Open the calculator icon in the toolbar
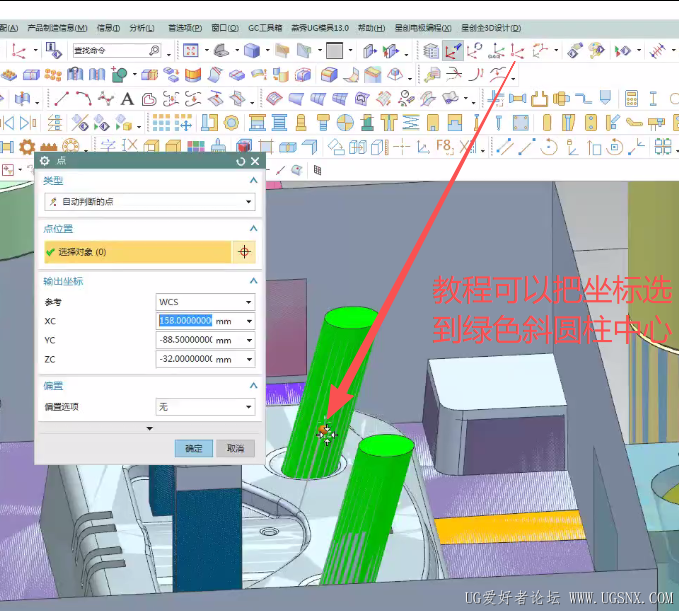The height and width of the screenshot is (611, 679). [x=631, y=98]
